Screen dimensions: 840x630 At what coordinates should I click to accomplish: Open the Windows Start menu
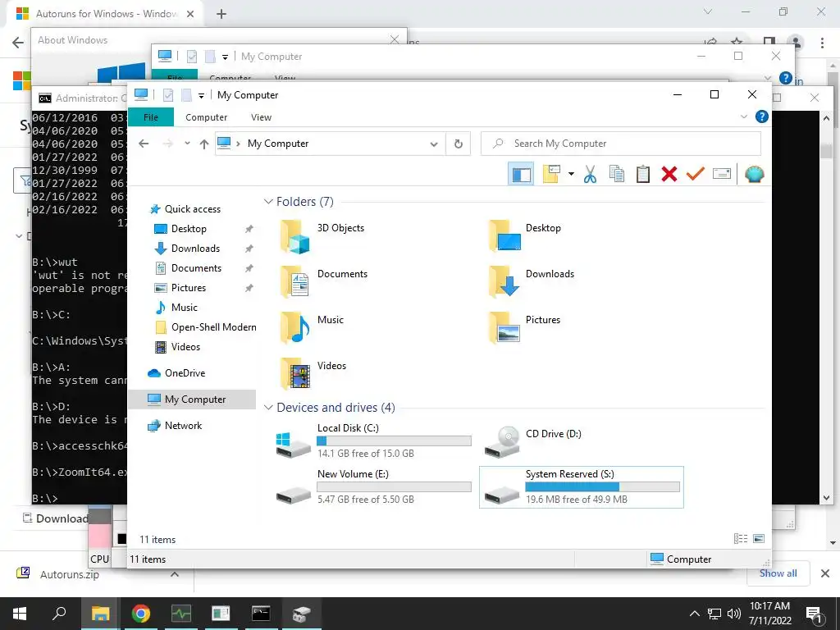[x=20, y=614]
